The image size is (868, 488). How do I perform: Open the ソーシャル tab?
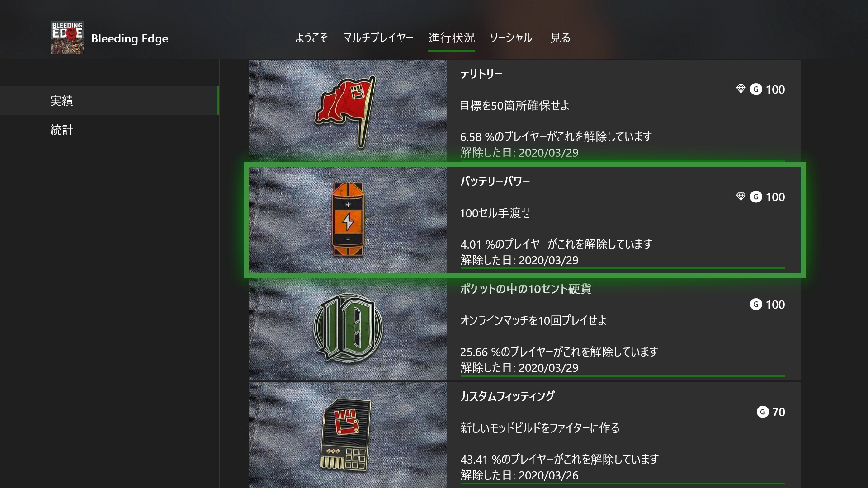(511, 38)
